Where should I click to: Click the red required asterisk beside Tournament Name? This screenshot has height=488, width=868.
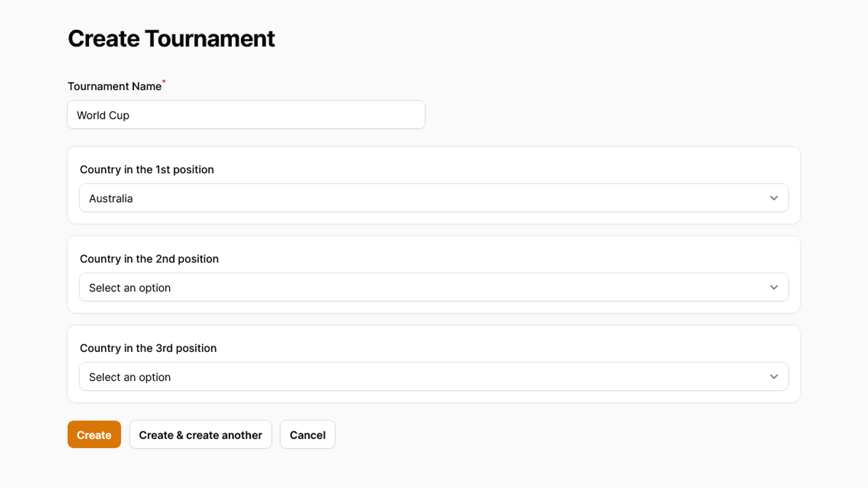click(164, 82)
